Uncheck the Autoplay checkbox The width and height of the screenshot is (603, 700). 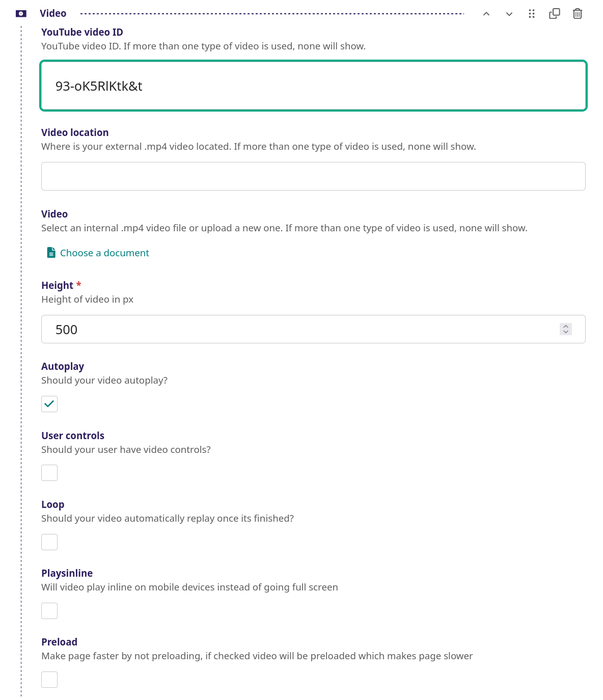coord(49,404)
